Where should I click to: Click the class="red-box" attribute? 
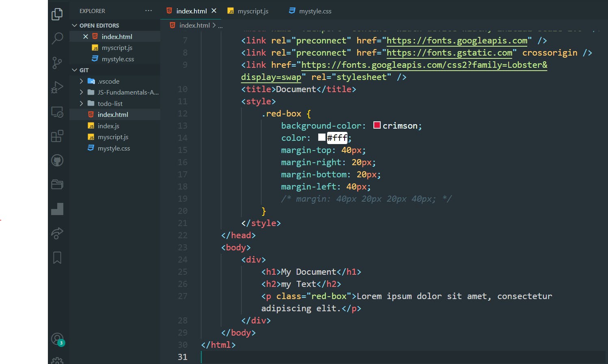(x=314, y=296)
